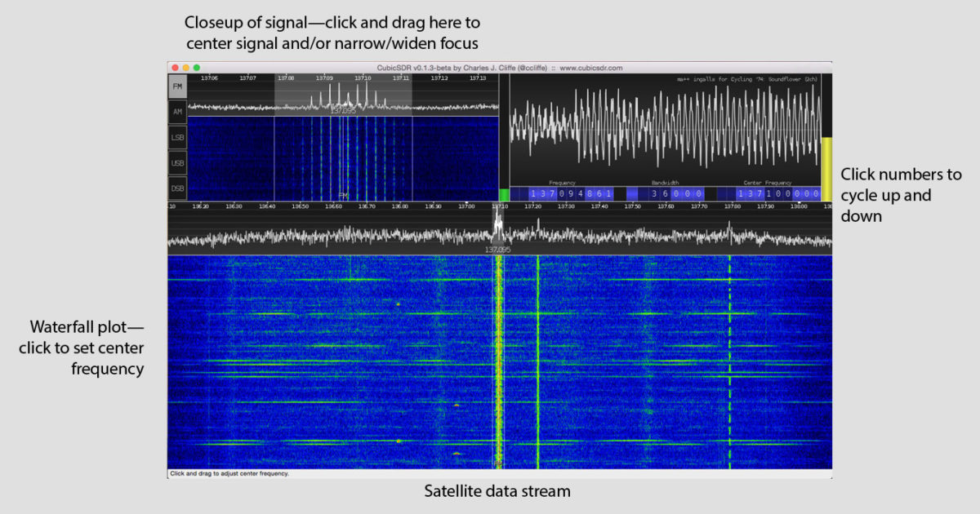
Task: Click the green zoom window button
Action: pyautogui.click(x=196, y=68)
